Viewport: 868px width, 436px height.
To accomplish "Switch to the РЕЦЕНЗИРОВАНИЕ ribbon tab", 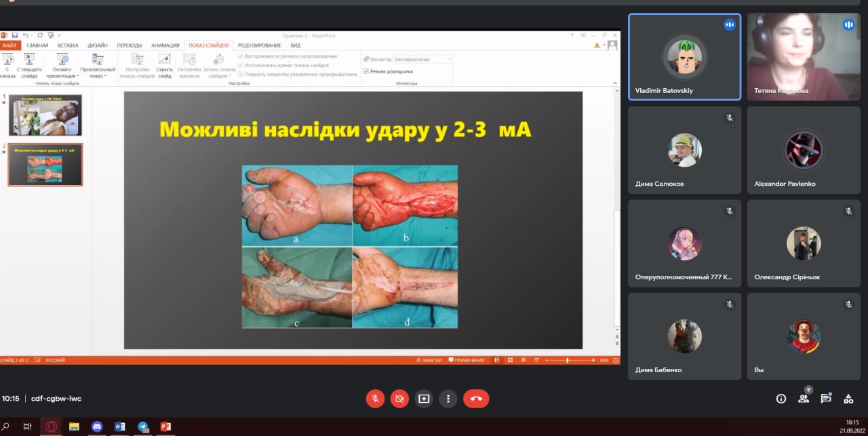I will [260, 45].
